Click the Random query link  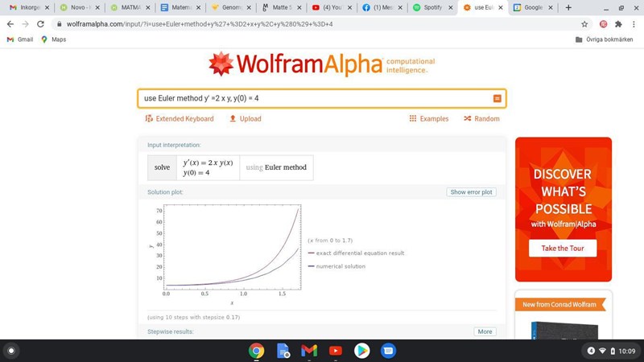click(x=481, y=119)
